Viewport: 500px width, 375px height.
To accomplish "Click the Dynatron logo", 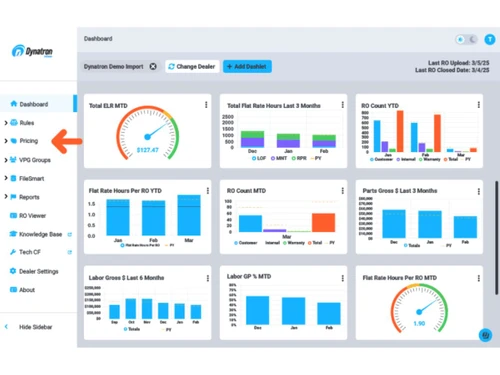I will pos(32,51).
